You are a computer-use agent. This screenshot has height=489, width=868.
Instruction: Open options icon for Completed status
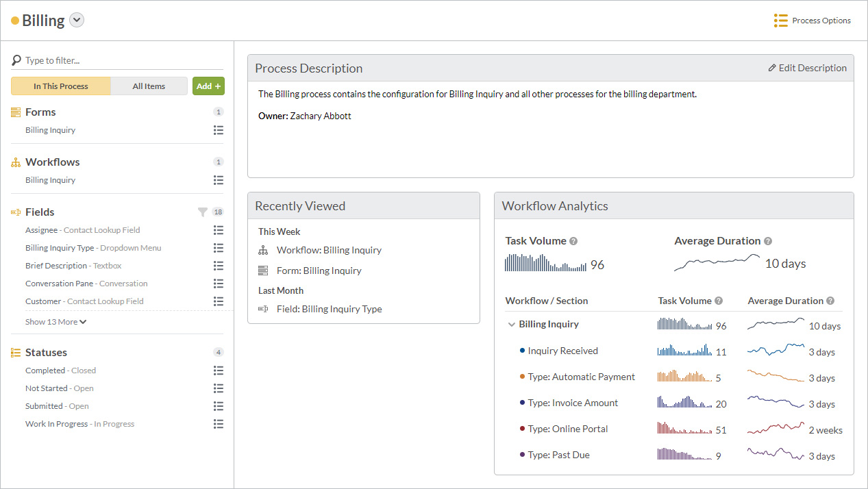coord(219,371)
